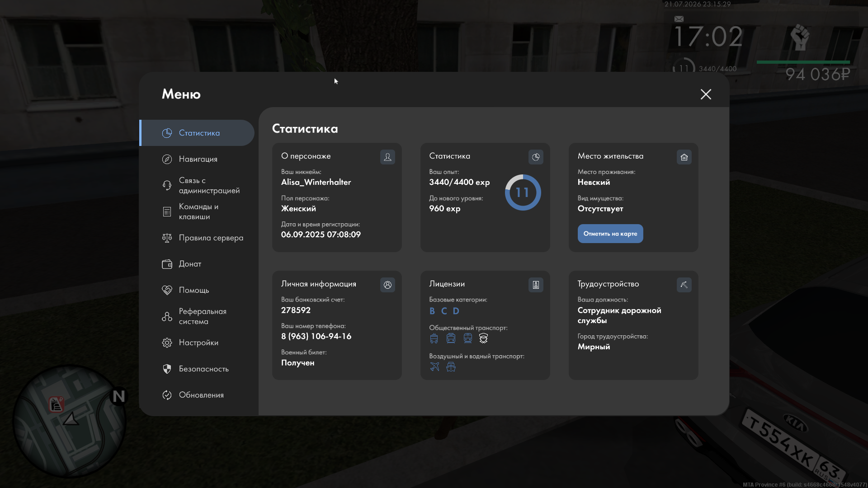868x488 pixels.
Task: Click the N compass marker on the minimap
Action: click(119, 396)
